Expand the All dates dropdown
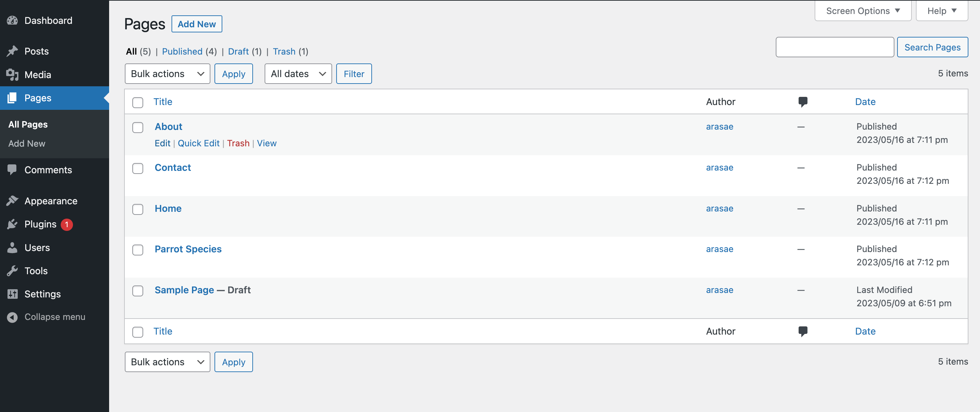 point(298,74)
